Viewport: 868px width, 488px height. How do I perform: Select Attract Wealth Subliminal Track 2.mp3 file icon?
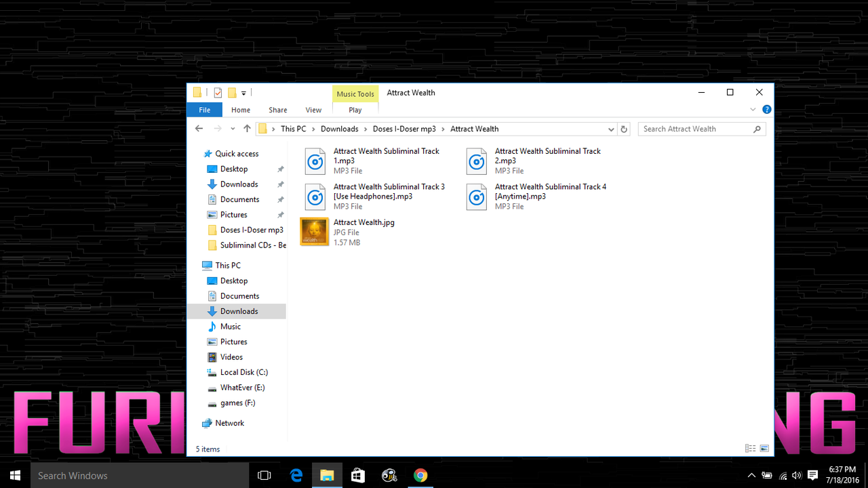(x=477, y=161)
